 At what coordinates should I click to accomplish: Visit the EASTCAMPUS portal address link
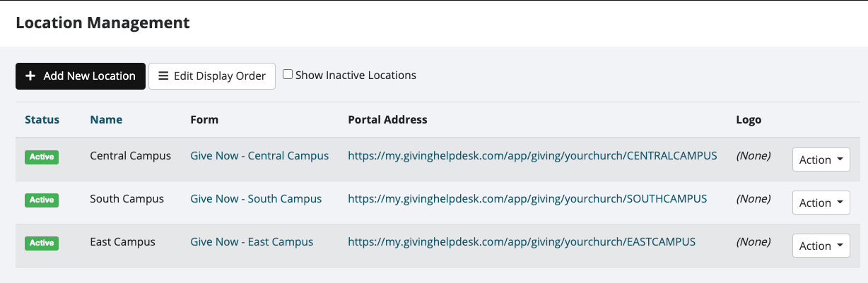(x=522, y=241)
